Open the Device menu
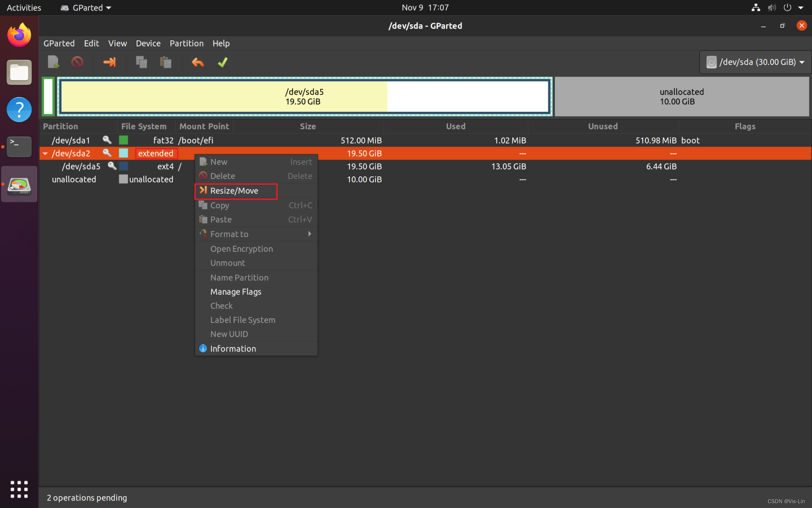 (148, 43)
